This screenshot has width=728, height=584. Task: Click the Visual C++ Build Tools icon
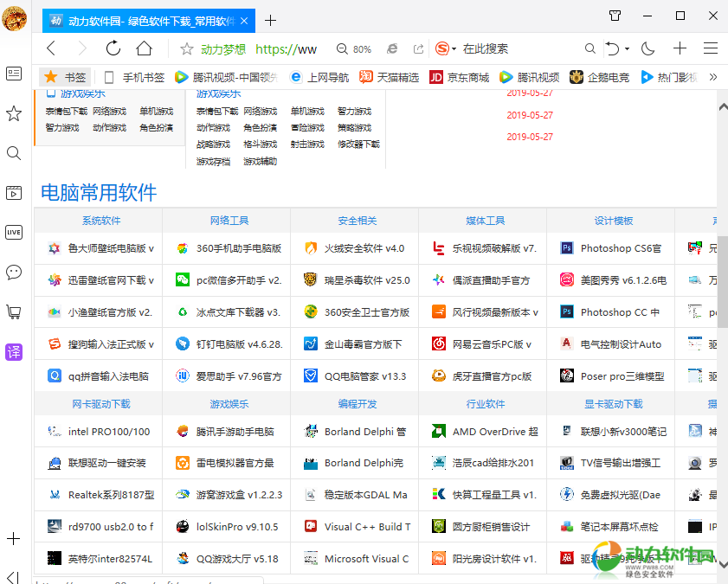311,527
